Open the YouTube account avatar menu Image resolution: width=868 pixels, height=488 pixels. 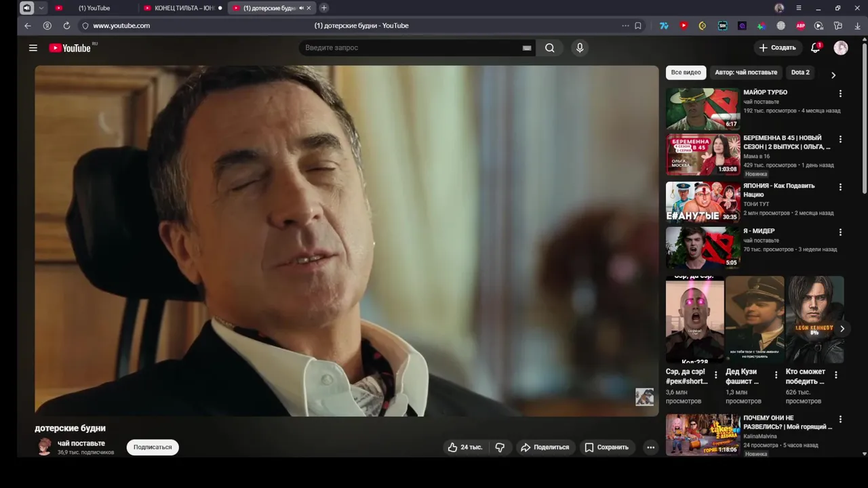tap(841, 47)
